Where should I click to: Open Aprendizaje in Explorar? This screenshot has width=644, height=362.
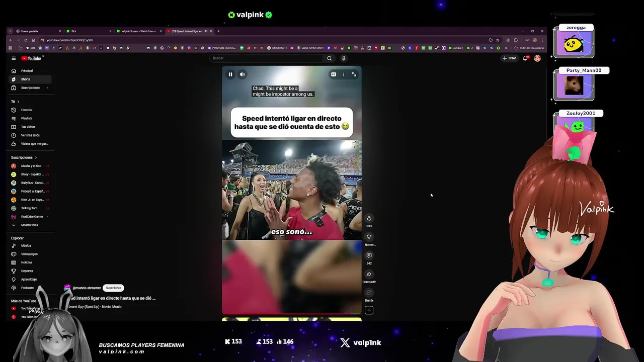pyautogui.click(x=30, y=280)
